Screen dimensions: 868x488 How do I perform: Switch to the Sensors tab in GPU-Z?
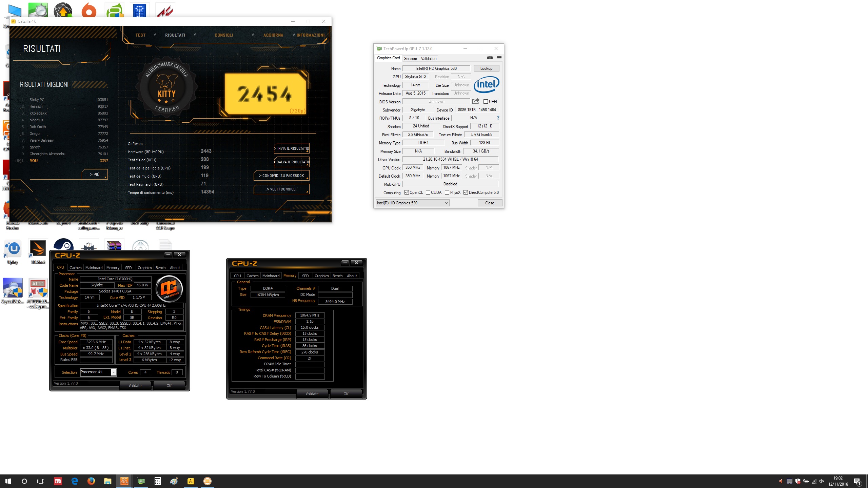(410, 58)
